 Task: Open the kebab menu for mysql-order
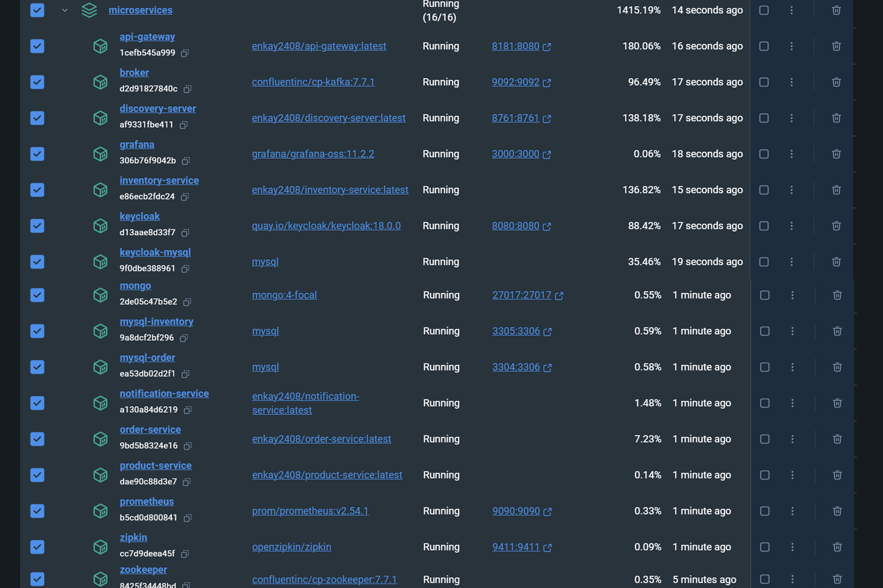coord(793,367)
